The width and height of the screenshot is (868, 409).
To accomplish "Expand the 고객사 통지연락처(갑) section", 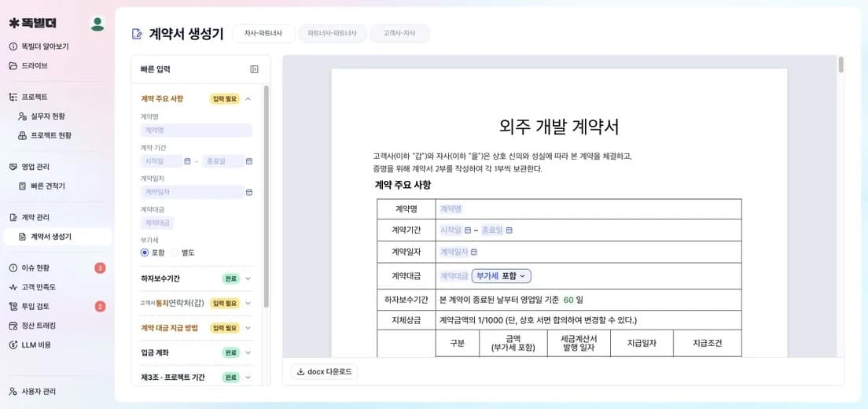I will [x=248, y=304].
